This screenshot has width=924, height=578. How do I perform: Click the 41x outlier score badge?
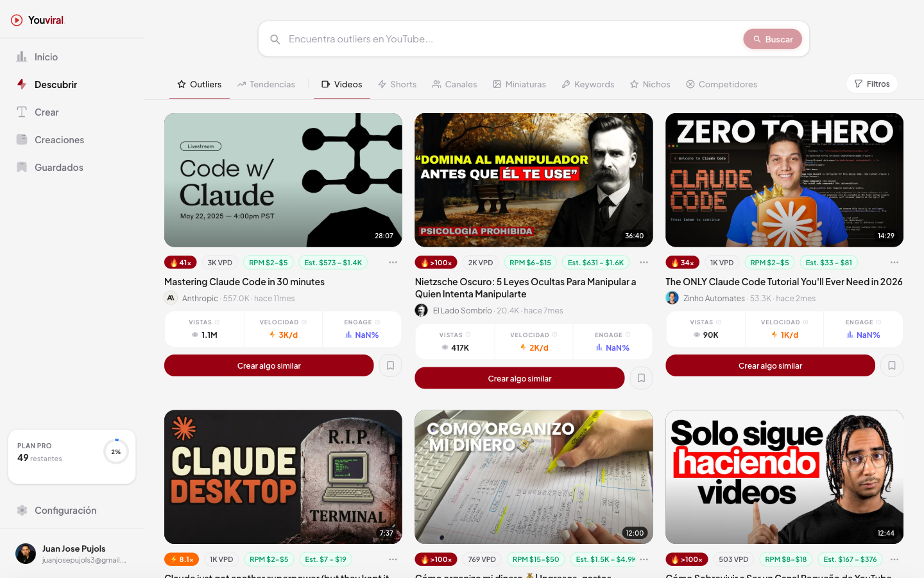click(180, 263)
